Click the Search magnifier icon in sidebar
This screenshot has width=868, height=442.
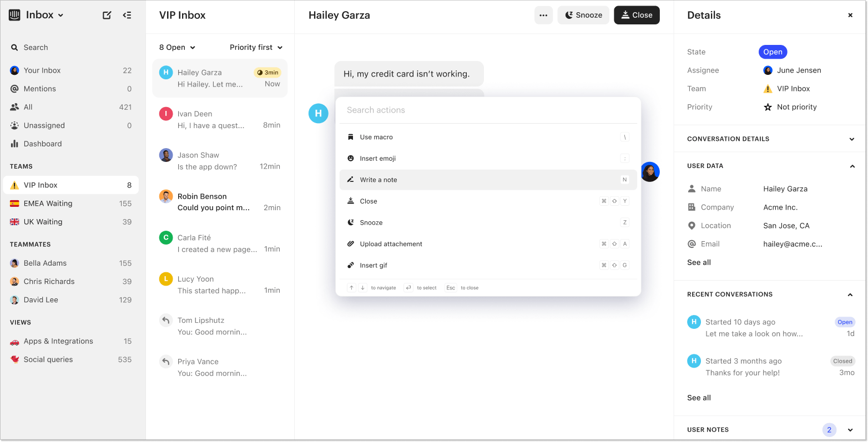14,48
